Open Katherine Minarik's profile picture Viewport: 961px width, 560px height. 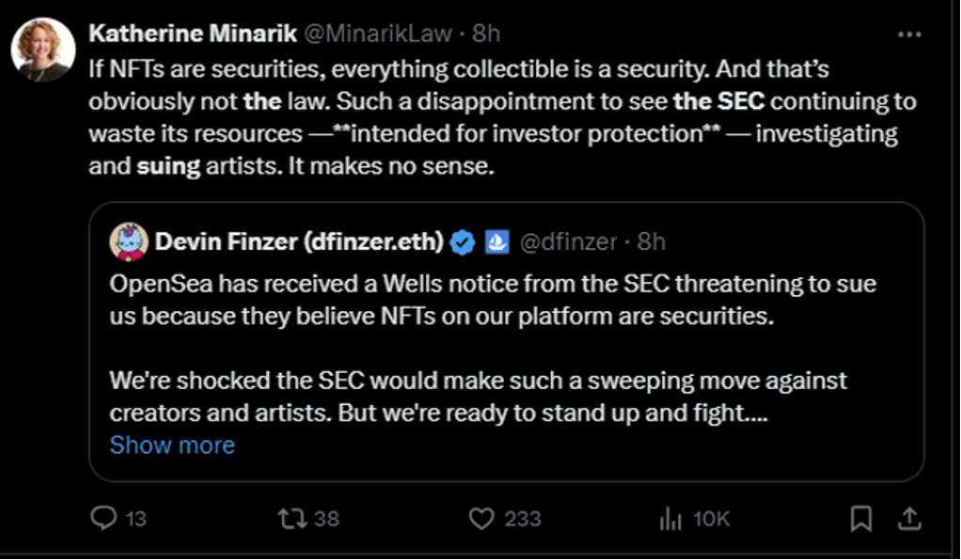coord(43,50)
